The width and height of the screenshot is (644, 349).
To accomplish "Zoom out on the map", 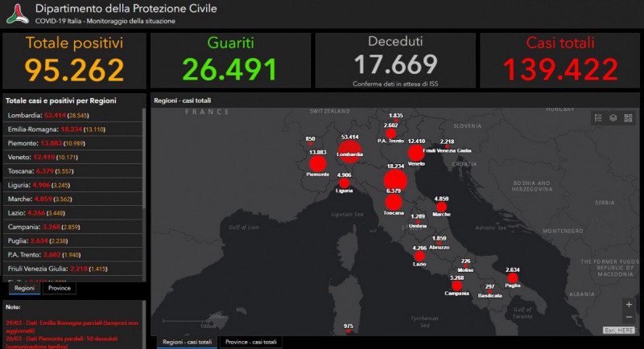I will [x=628, y=318].
